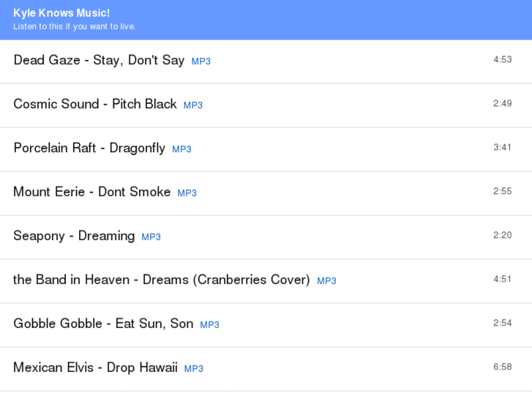Start the Seapony - Dreaming track
532x399 pixels.
coord(74,236)
